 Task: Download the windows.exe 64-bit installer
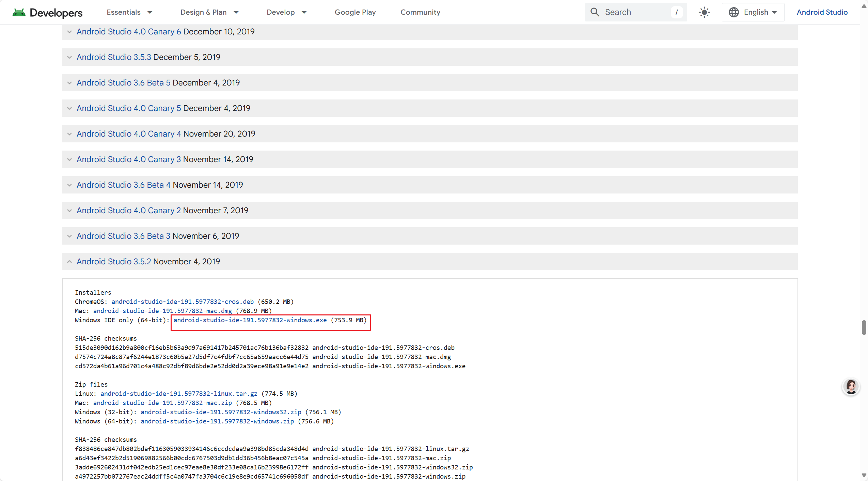tap(250, 320)
